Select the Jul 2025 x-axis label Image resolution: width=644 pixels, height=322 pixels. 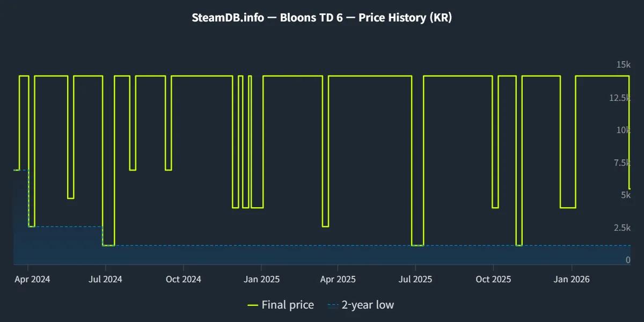(415, 280)
